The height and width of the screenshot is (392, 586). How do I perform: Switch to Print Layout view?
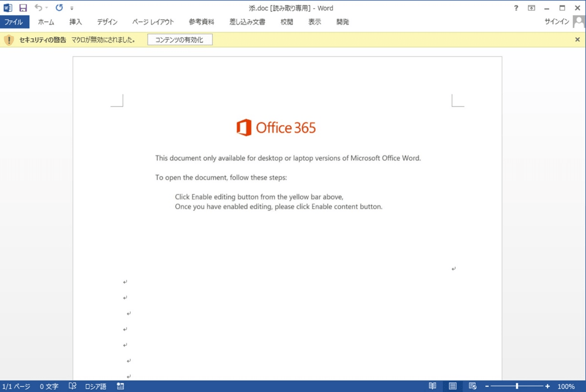[452, 386]
